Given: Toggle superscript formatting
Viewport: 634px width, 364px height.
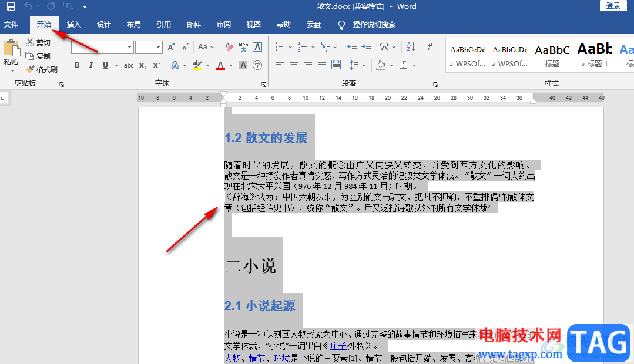Looking at the screenshot, I should pyautogui.click(x=157, y=65).
